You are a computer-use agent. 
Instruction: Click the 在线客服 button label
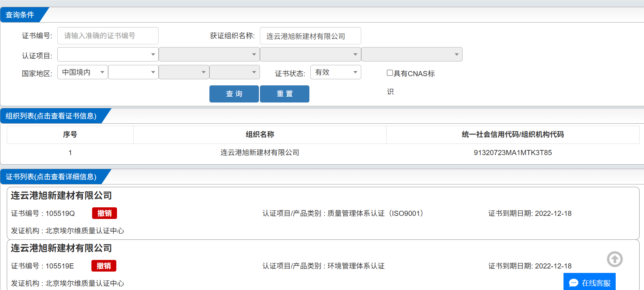tap(596, 283)
